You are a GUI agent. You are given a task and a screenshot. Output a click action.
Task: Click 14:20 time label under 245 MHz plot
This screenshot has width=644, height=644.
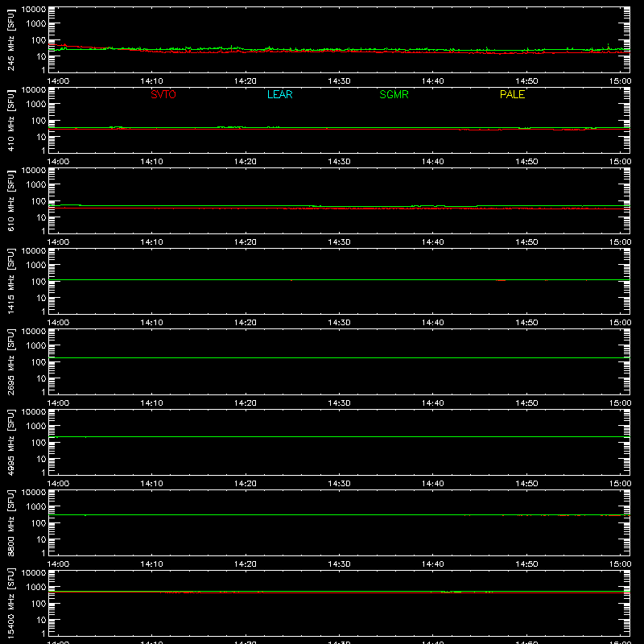(246, 81)
